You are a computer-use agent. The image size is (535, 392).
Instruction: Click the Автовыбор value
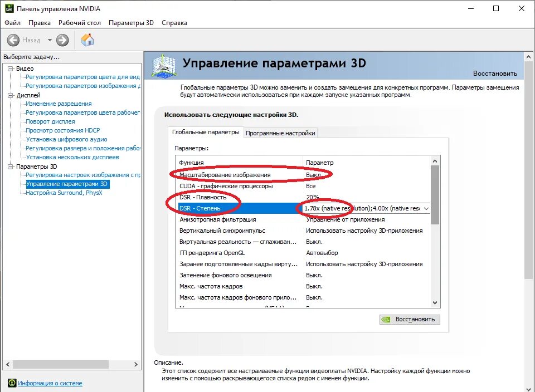[x=322, y=253]
